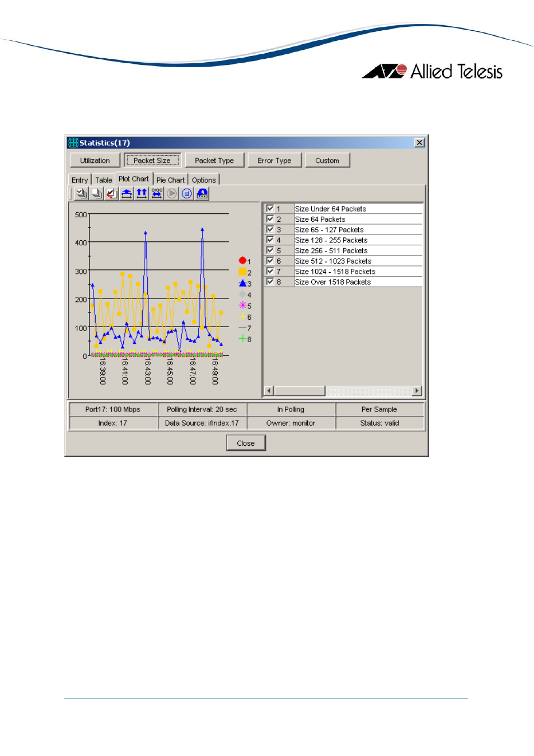This screenshot has height=756, width=534.
Task: Click the Packet Type button
Action: (214, 160)
